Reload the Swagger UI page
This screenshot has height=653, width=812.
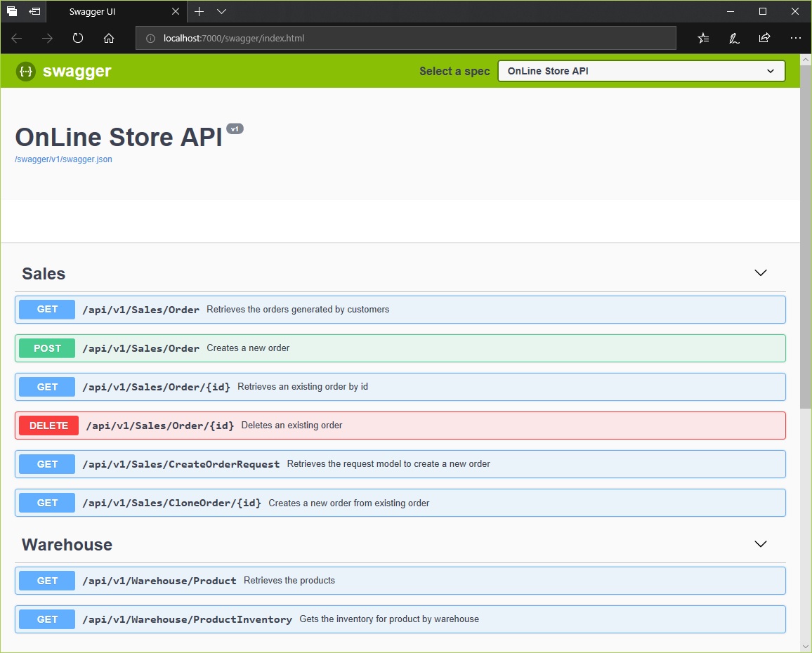78,39
